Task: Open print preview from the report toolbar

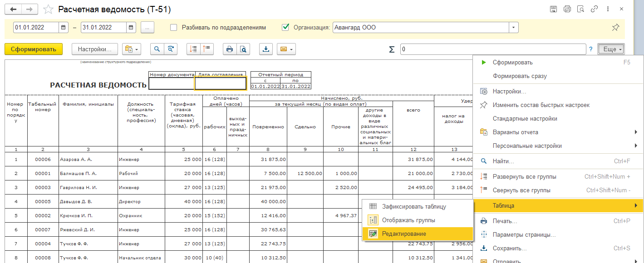Action: 244,49
